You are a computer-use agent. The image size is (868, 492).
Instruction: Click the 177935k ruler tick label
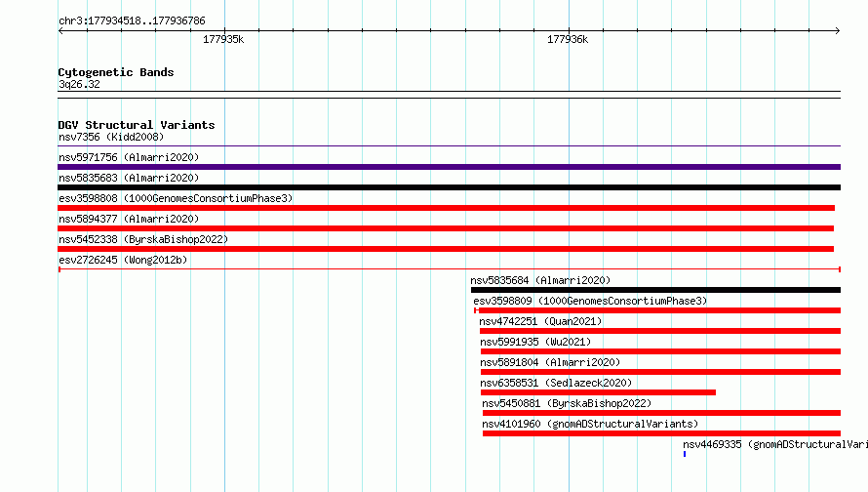(223, 39)
